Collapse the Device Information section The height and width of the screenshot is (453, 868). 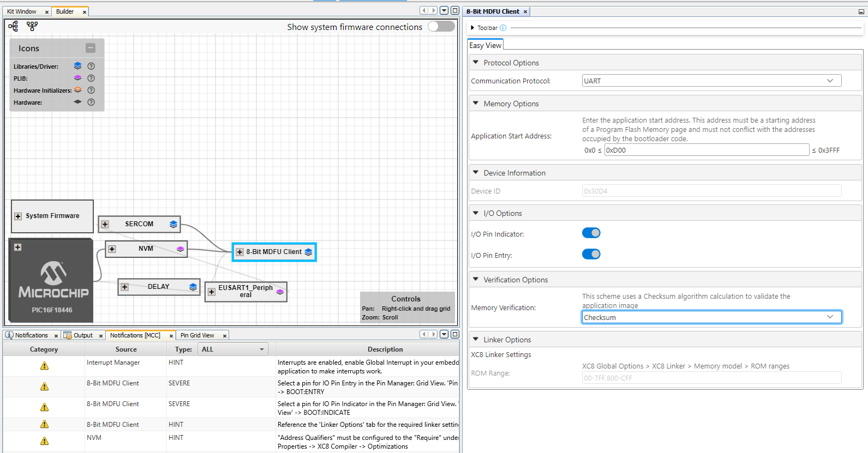click(476, 173)
